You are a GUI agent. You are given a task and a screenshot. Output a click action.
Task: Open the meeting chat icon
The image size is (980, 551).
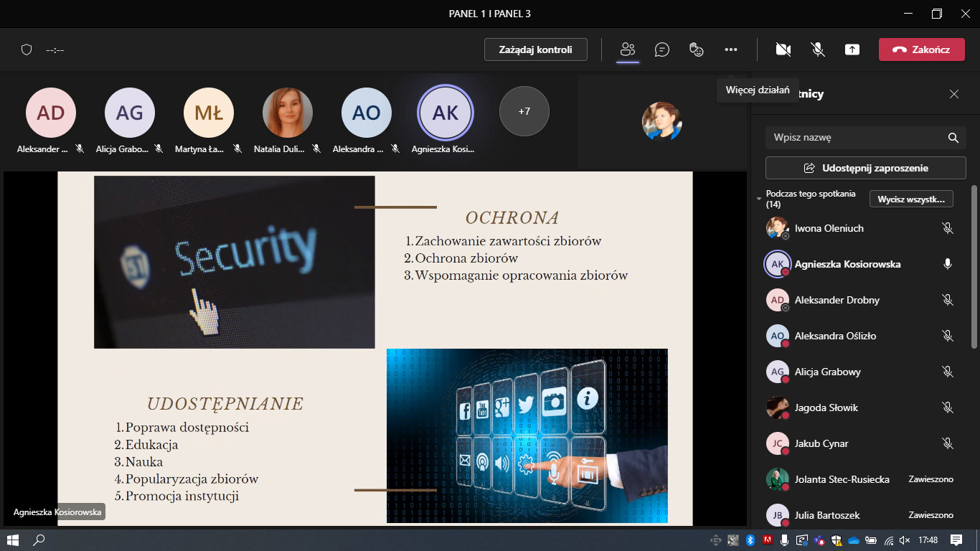click(661, 50)
